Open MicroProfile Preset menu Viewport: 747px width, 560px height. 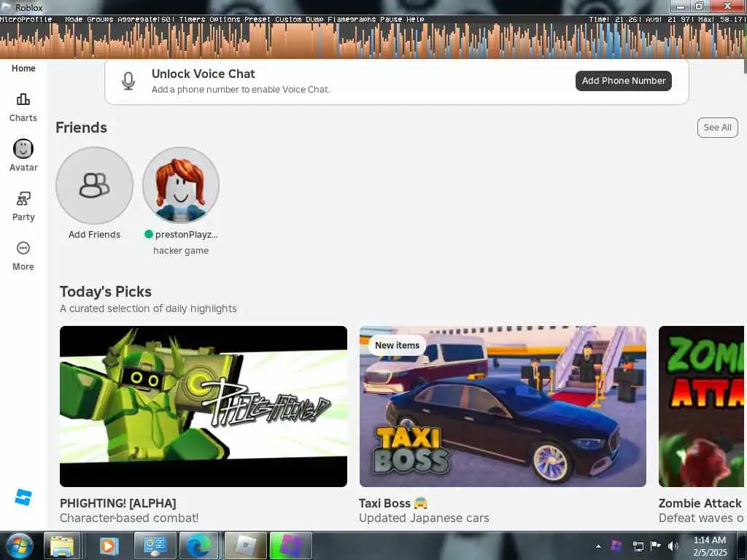(258, 20)
